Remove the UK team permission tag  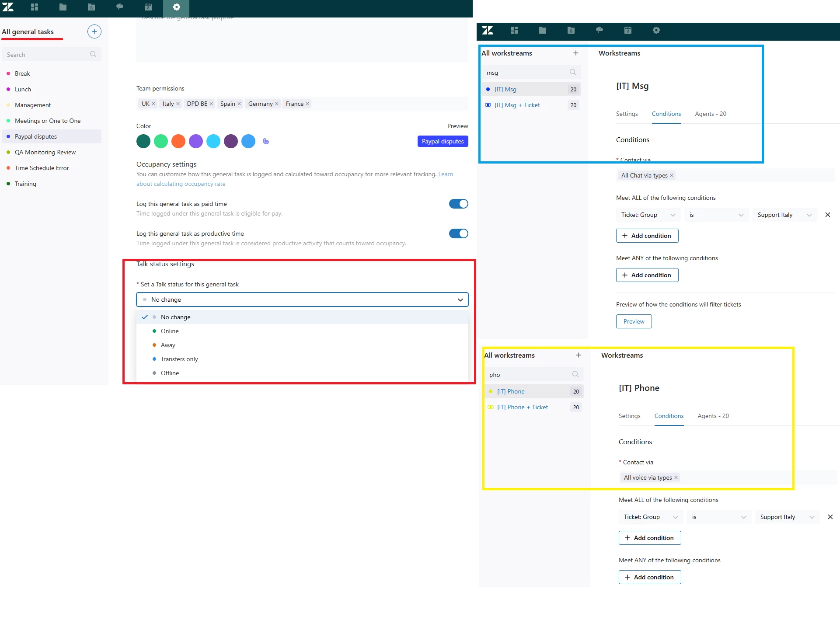[x=153, y=104]
